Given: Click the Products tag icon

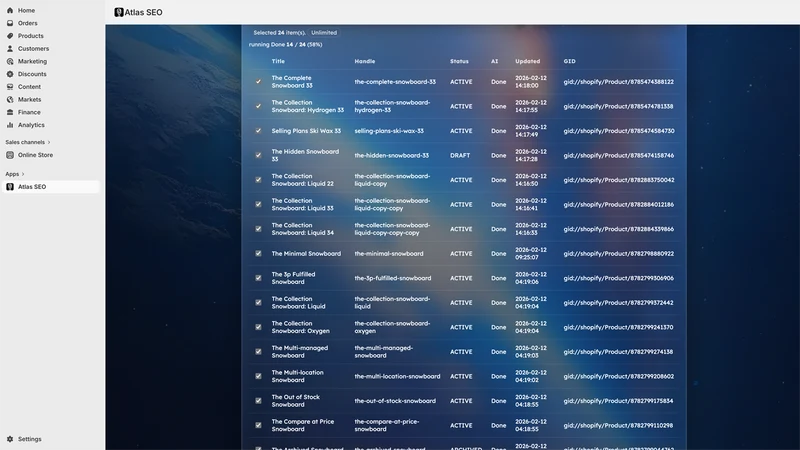Looking at the screenshot, I should [x=10, y=36].
